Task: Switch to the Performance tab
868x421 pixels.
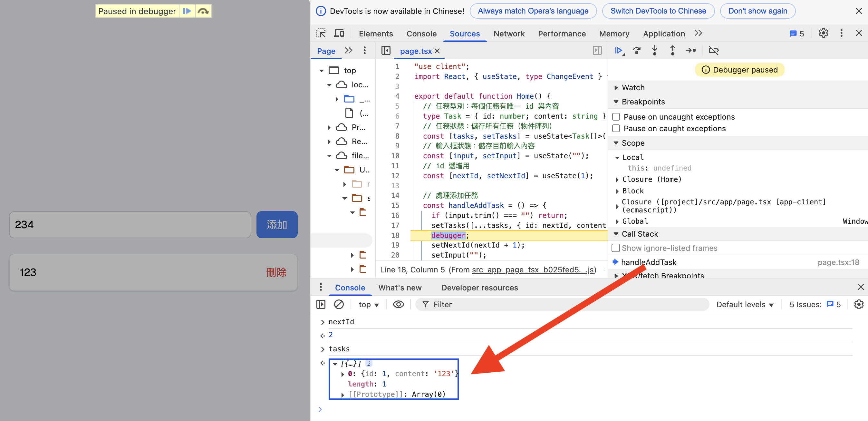Action: click(x=561, y=34)
